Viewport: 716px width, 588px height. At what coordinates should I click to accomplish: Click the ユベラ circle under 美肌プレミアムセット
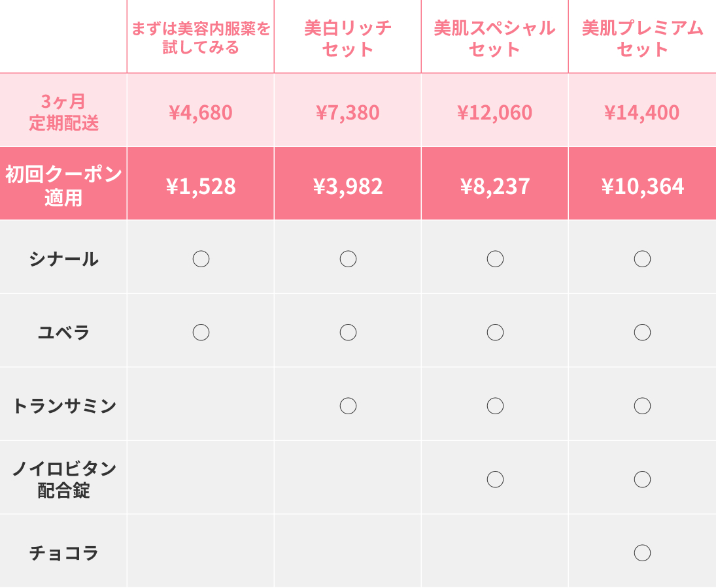[642, 332]
